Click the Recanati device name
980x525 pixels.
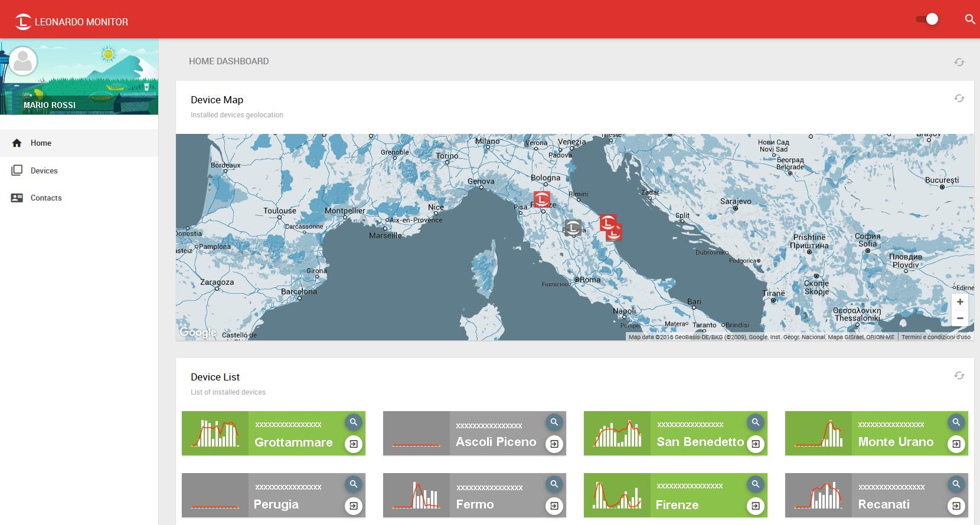click(x=884, y=504)
